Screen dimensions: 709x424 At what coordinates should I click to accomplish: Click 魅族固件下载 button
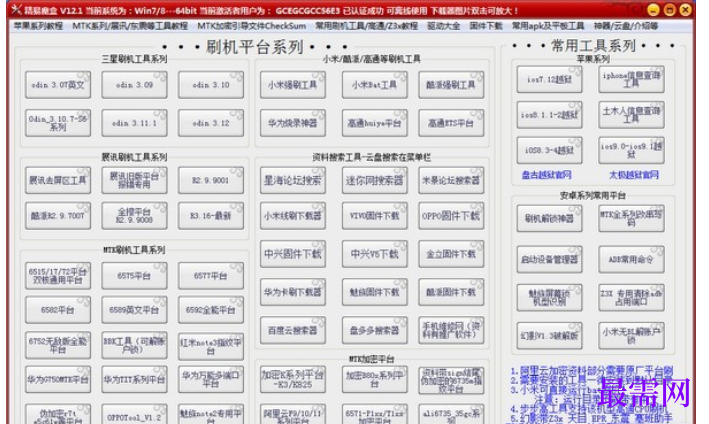[374, 292]
